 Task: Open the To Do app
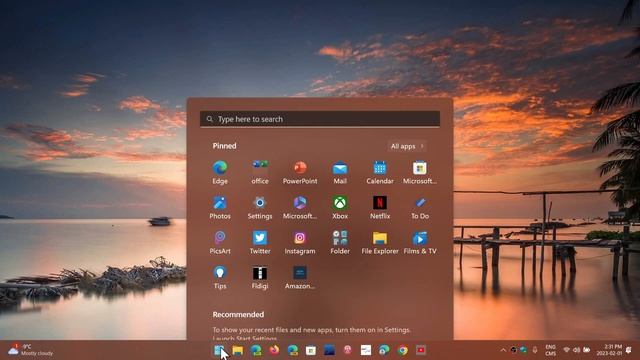coord(420,207)
